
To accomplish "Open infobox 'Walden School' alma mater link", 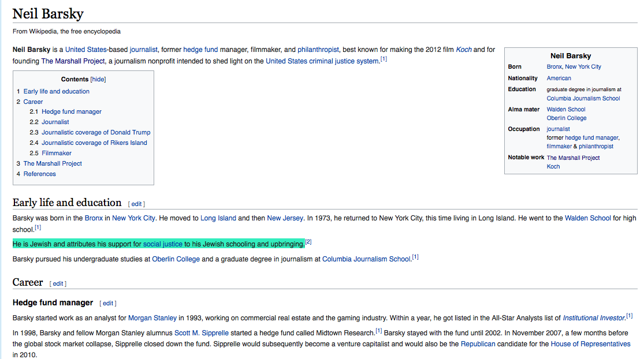I will tap(566, 110).
